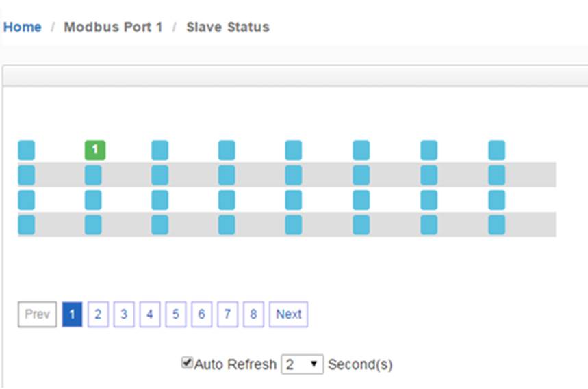Image resolution: width=588 pixels, height=389 pixels.
Task: Click second indicator in first gray row
Action: click(93, 175)
